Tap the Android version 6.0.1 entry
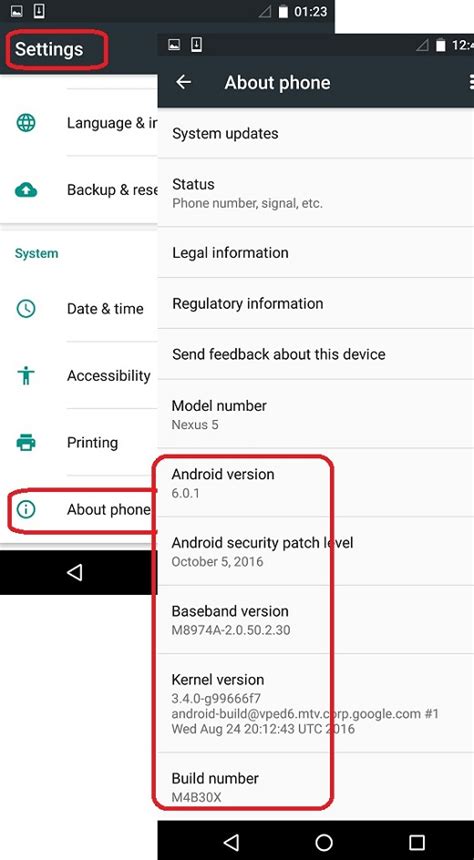This screenshot has width=474, height=860. pyautogui.click(x=315, y=483)
